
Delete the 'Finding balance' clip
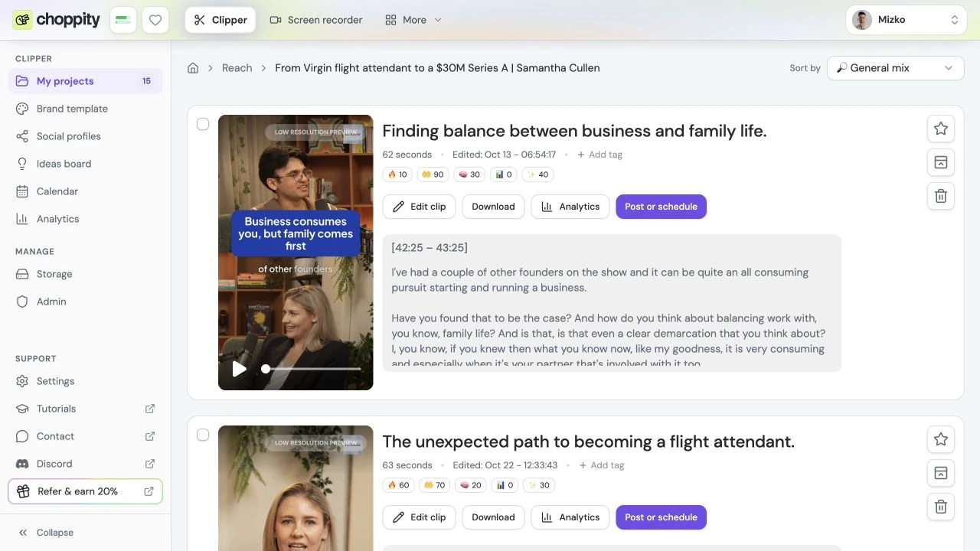pyautogui.click(x=941, y=196)
